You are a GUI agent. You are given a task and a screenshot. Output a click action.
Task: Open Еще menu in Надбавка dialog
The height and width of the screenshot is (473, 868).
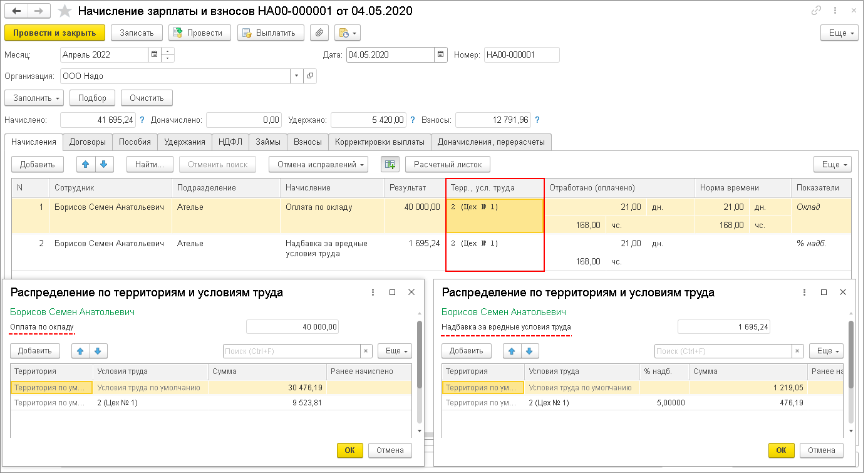click(x=826, y=351)
